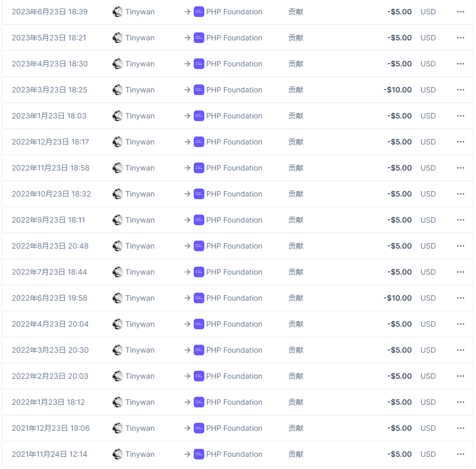The width and height of the screenshot is (476, 469).
Task: Click Tinywan name in 2022年11月23日 row
Action: coord(140,168)
